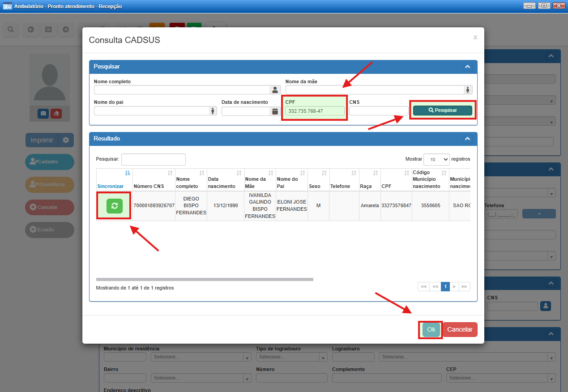Confirm with the Ok button
The width and height of the screenshot is (568, 392).
[431, 329]
